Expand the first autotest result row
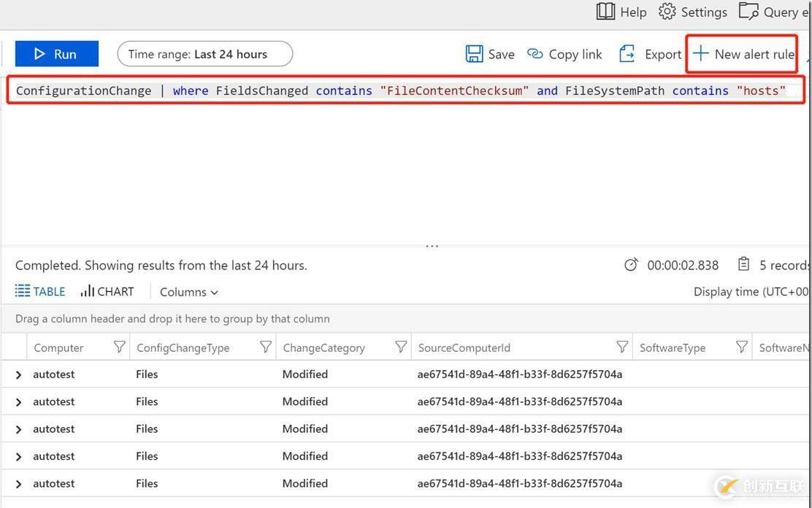Viewport: 812px width, 508px height. tap(18, 374)
